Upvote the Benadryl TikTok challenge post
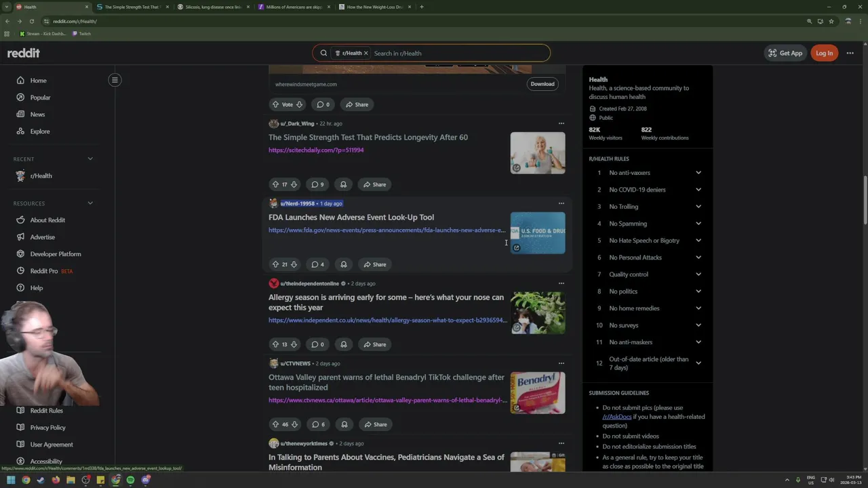Image resolution: width=868 pixels, height=488 pixels. 275,424
